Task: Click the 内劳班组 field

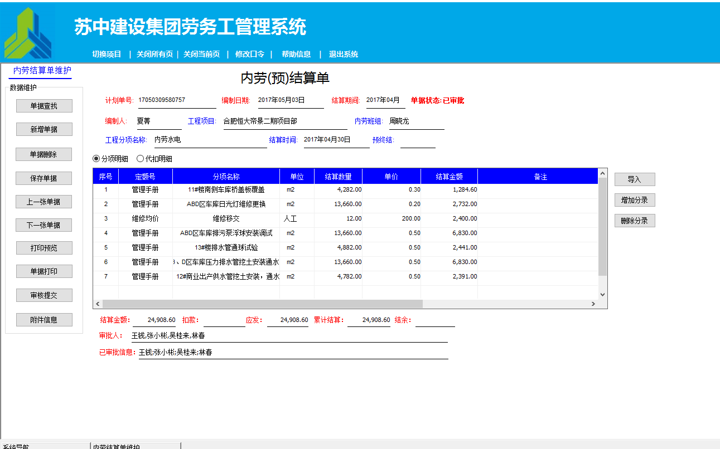Action: (x=416, y=122)
